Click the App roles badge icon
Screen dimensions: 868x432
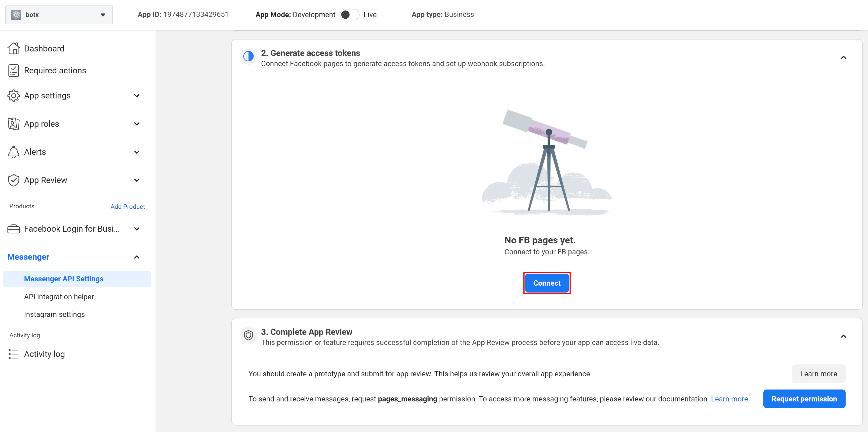[13, 124]
